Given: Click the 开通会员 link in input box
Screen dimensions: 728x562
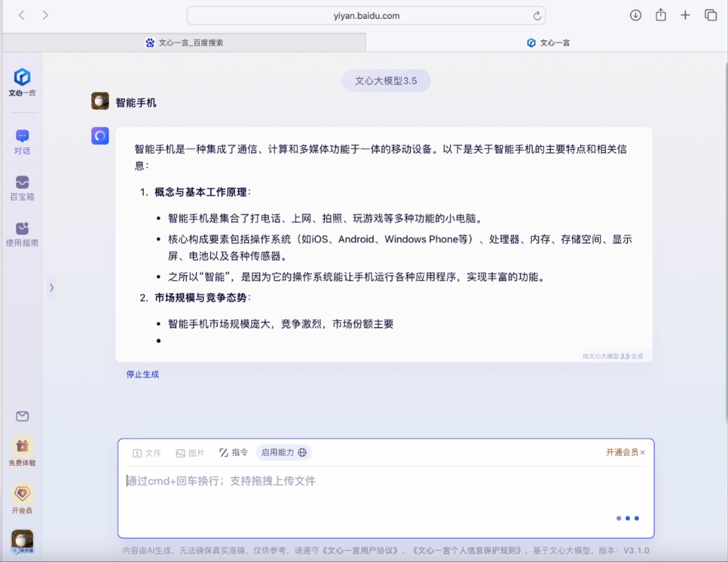Looking at the screenshot, I should (x=622, y=453).
